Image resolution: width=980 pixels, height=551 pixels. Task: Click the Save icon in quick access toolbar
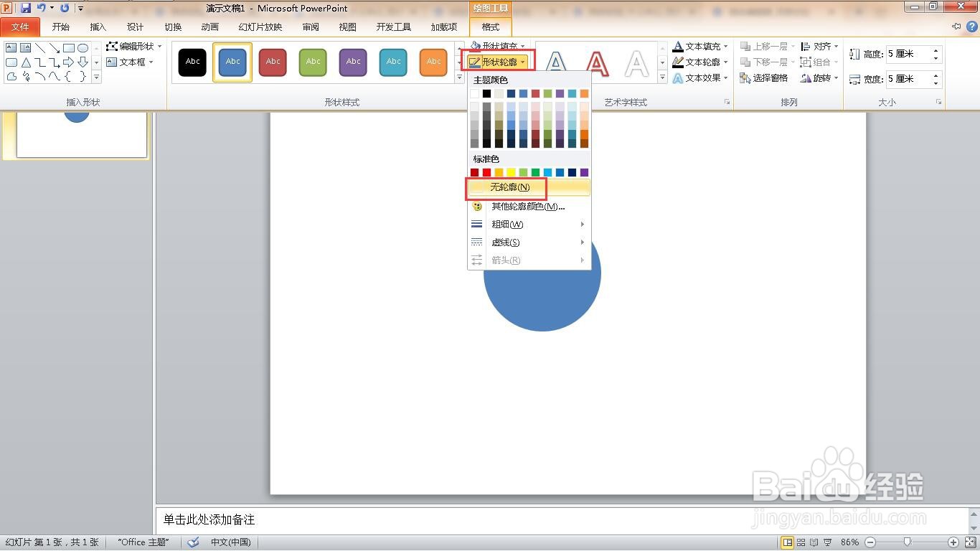click(x=26, y=8)
